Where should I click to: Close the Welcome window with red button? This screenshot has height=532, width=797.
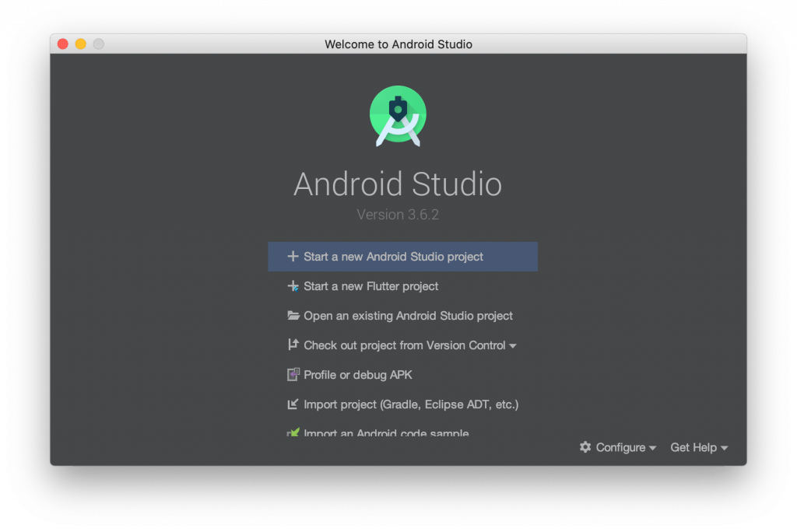[63, 44]
